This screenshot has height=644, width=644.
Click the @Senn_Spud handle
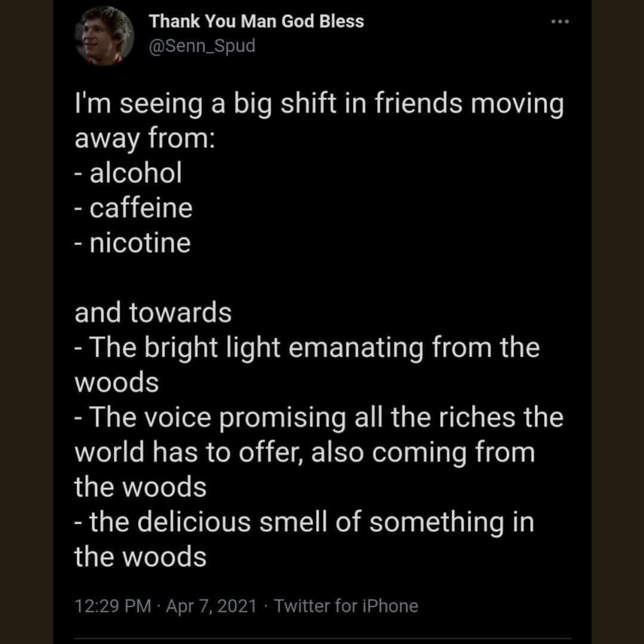[x=202, y=46]
